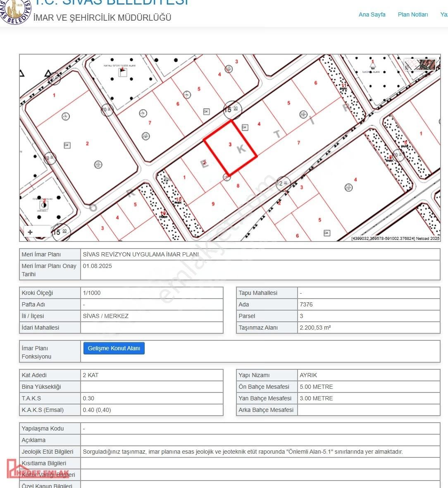Zoom in with the map plus button
Viewport: 448px width, 488px height.
(30, 232)
